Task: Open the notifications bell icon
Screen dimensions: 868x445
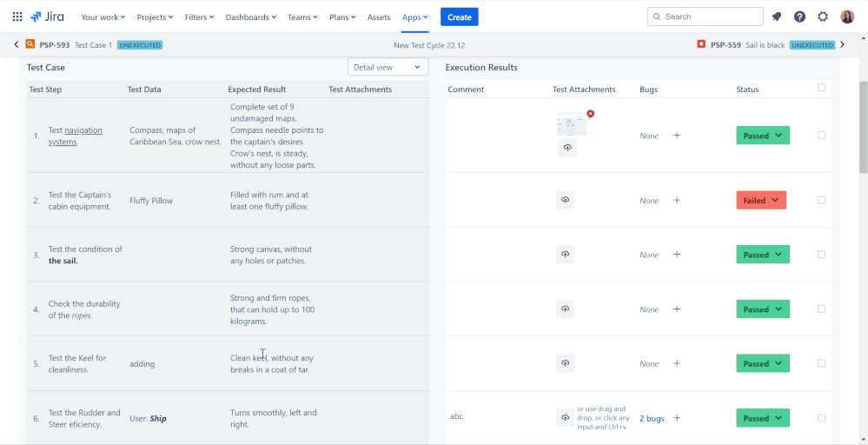Action: (776, 17)
